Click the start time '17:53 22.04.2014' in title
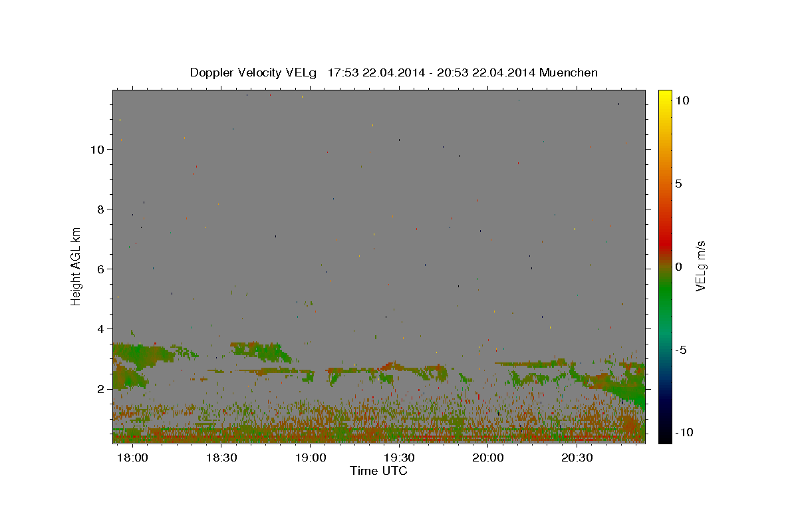 point(375,73)
